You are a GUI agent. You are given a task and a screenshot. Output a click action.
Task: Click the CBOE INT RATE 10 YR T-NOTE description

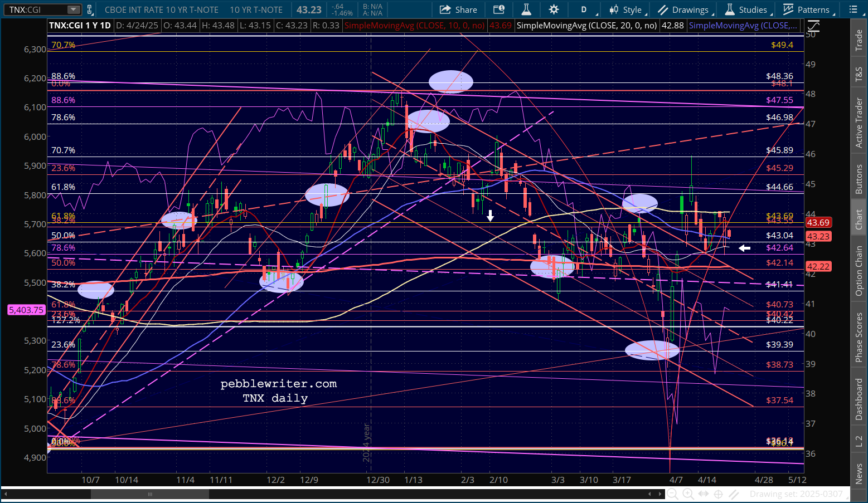click(161, 9)
